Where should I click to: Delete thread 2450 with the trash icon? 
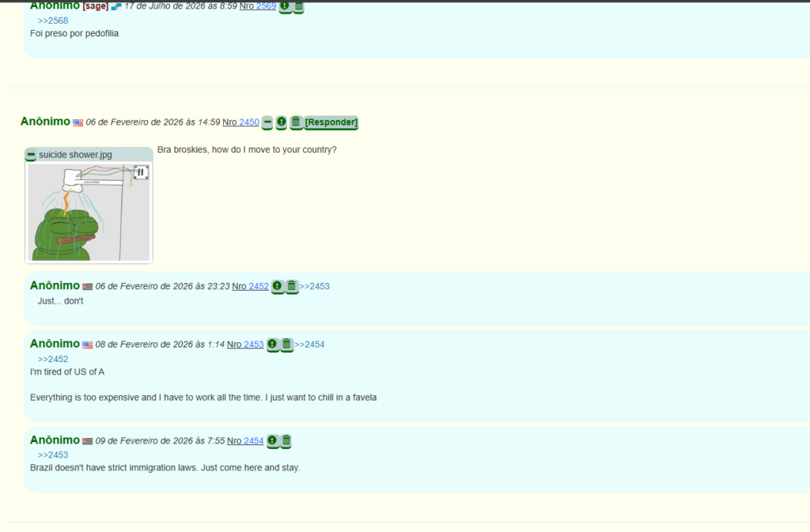[296, 123]
